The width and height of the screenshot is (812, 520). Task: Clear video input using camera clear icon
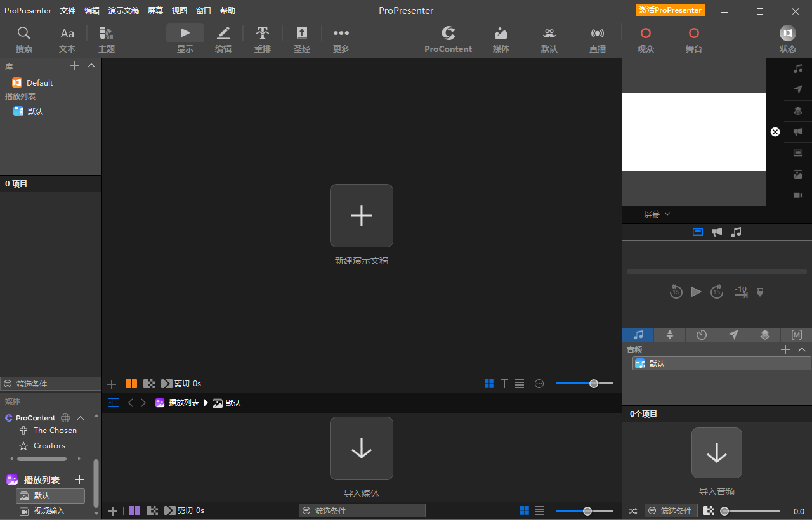pos(798,195)
